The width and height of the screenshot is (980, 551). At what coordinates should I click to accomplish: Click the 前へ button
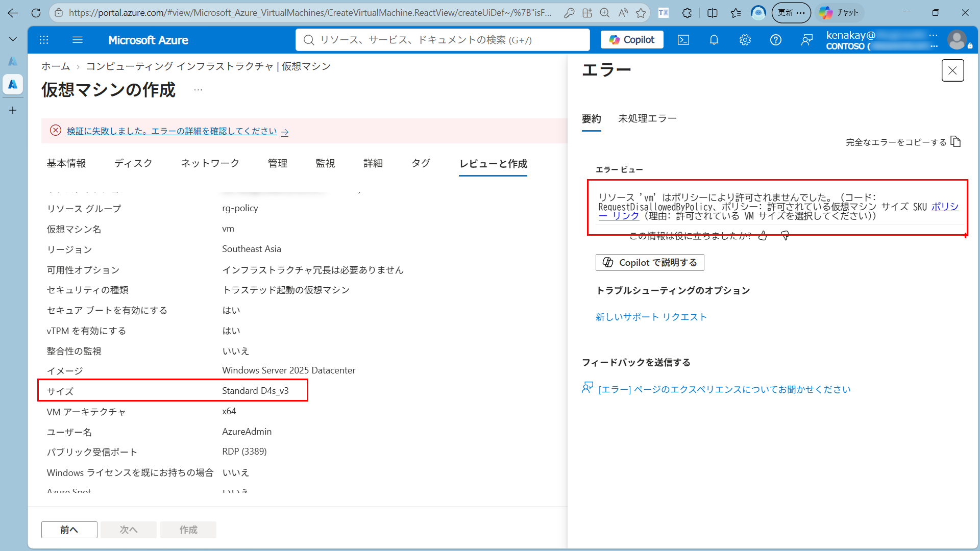pos(69,530)
